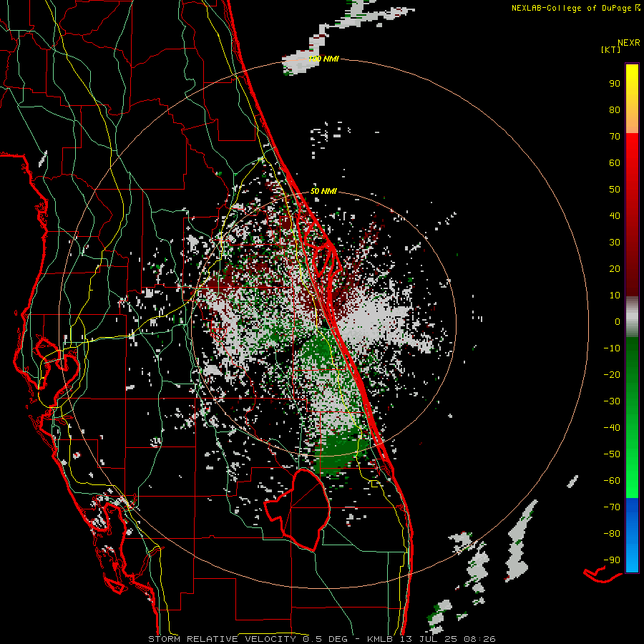Screen dimensions: 644x644
Task: Click the 100 NMI range ring label
Action: pos(323,59)
